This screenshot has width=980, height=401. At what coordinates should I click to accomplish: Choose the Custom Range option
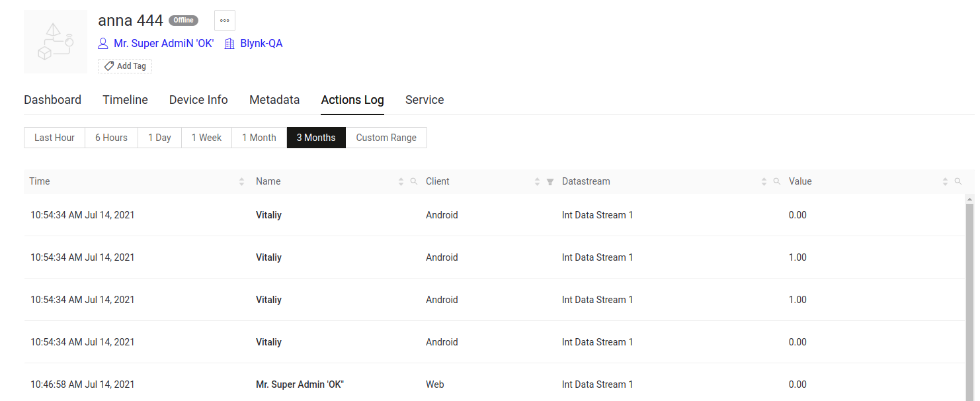tap(386, 138)
